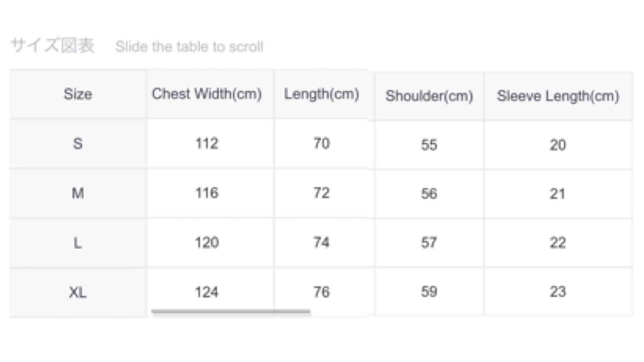644x362 pixels.
Task: Click shoulder value 59
Action: point(429,292)
